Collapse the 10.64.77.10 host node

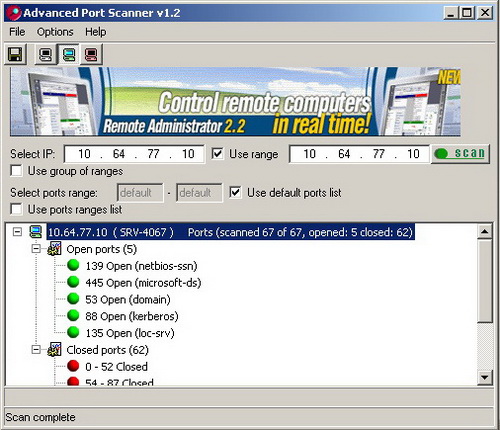[x=17, y=232]
